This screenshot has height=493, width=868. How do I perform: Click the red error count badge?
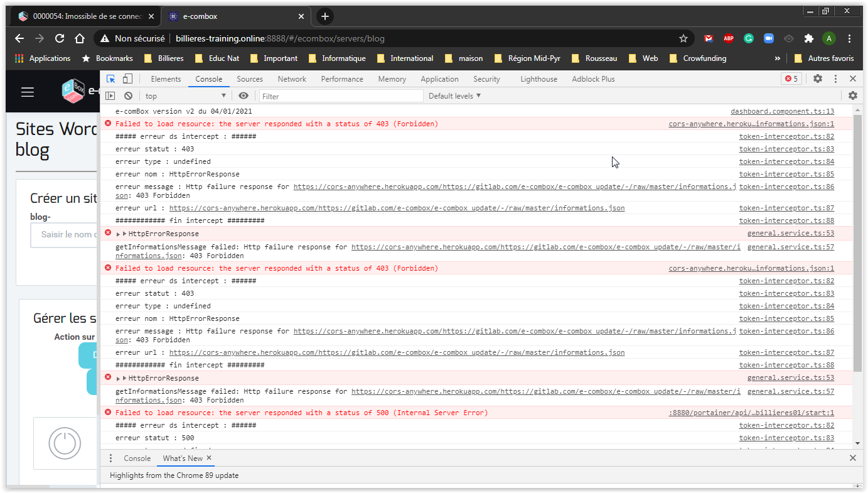click(791, 79)
